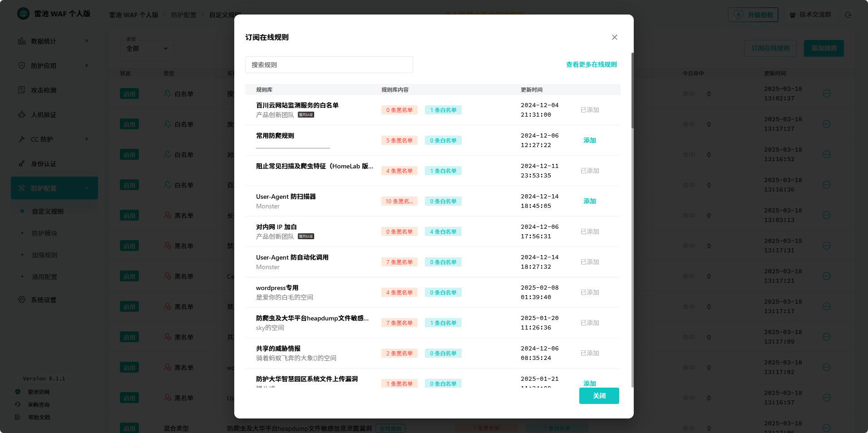Viewport: 868px width, 433px height.
Task: Close the 订阅在线规则 dialog with X icon
Action: [615, 37]
